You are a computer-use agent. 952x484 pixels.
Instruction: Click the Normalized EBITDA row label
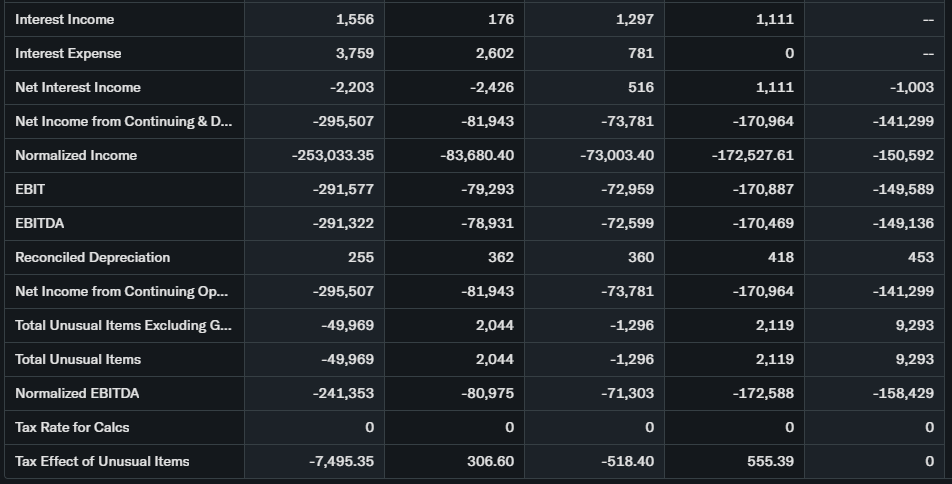tap(77, 394)
